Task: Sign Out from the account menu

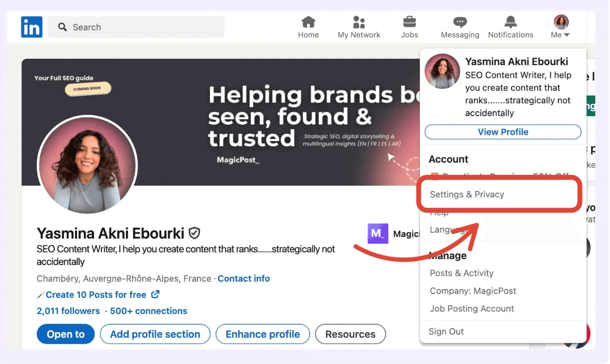Action: click(x=446, y=332)
